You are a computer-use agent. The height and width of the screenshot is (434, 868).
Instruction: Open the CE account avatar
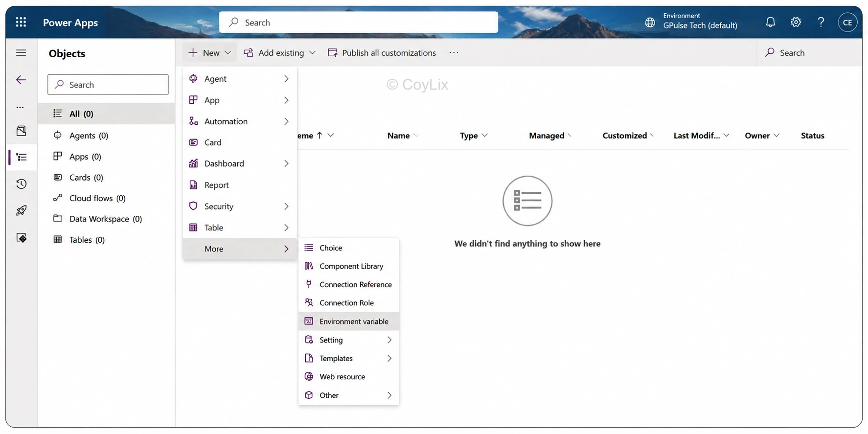[847, 23]
